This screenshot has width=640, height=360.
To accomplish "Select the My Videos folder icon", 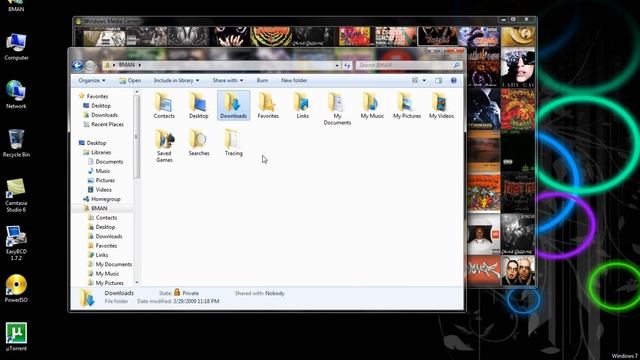I will click(441, 105).
